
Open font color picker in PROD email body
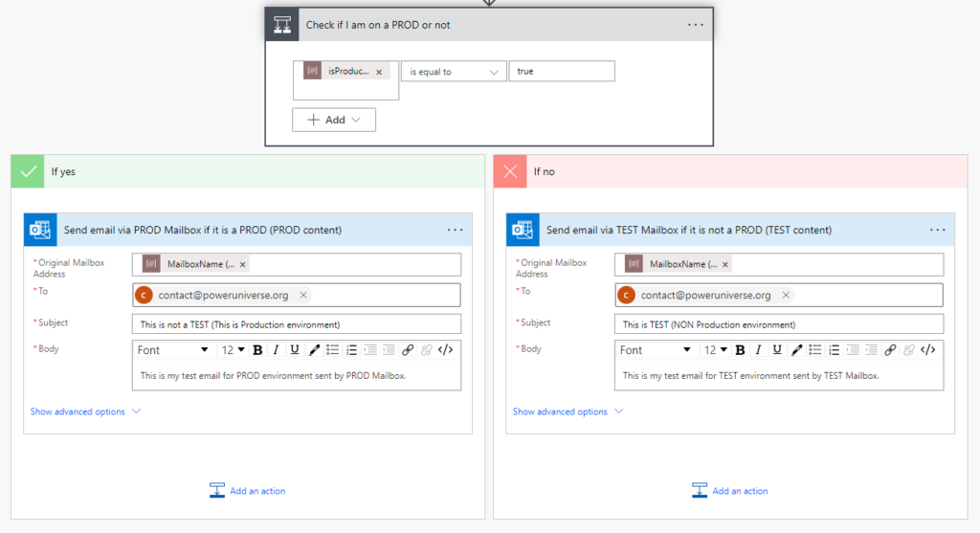click(314, 350)
